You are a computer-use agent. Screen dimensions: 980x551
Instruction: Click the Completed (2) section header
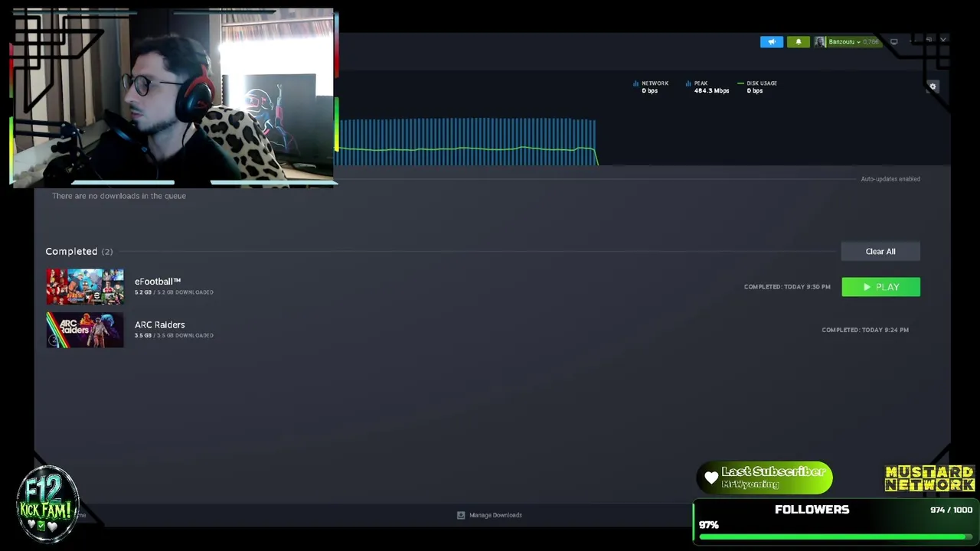click(79, 251)
